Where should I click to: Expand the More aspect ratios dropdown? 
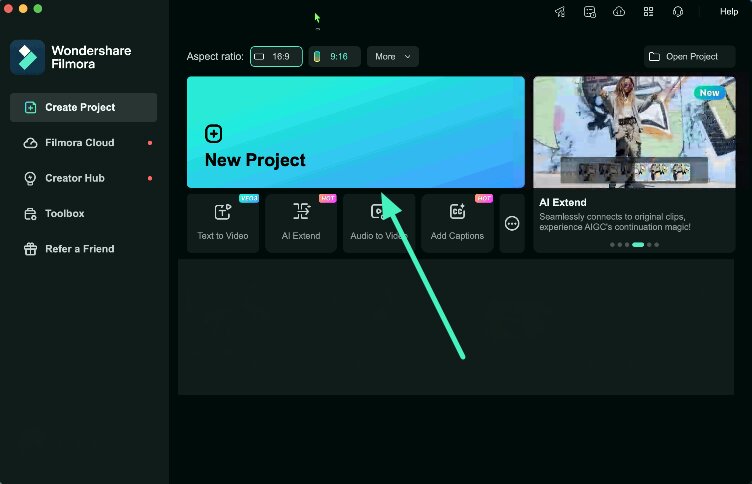[x=393, y=57]
